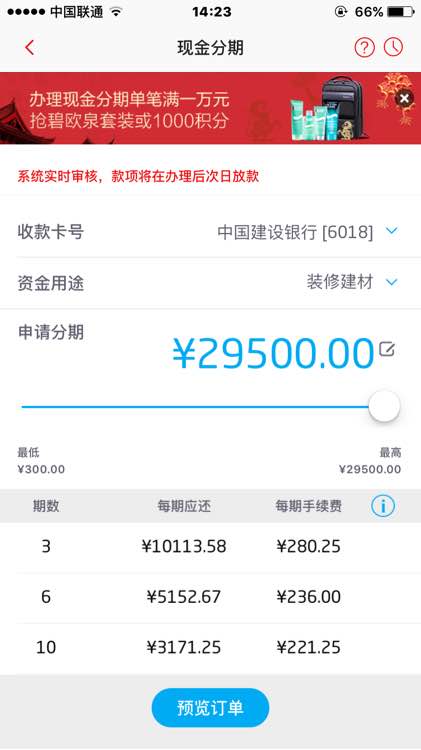
Task: Tap the ¥29500.00 amount field
Action: 273,353
